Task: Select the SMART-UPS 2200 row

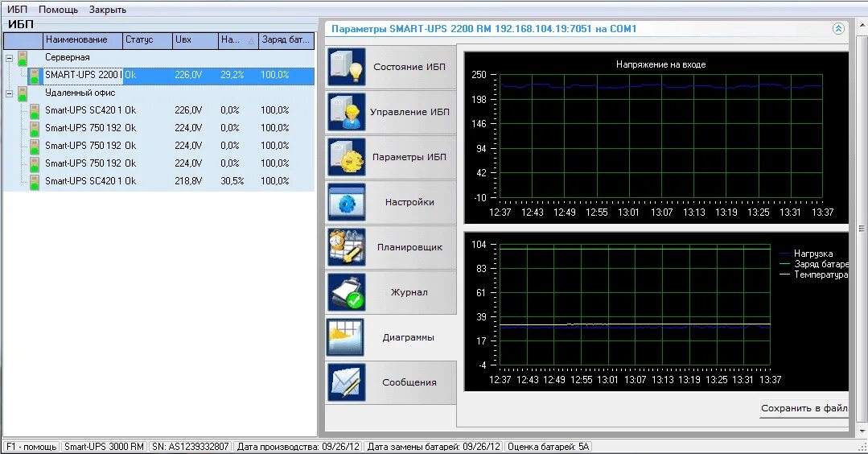Action: (x=171, y=76)
